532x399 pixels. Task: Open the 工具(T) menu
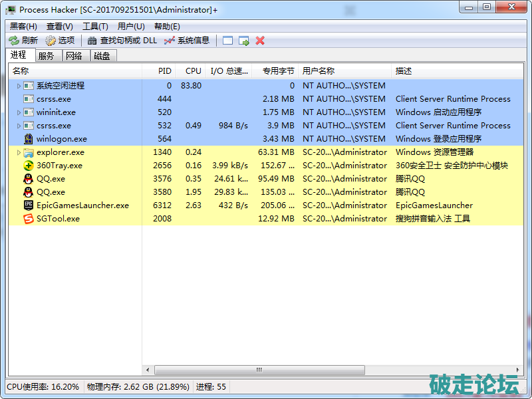95,26
